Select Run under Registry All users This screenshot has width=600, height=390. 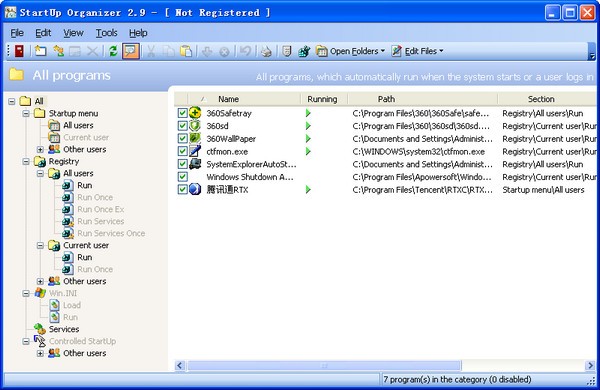click(85, 185)
